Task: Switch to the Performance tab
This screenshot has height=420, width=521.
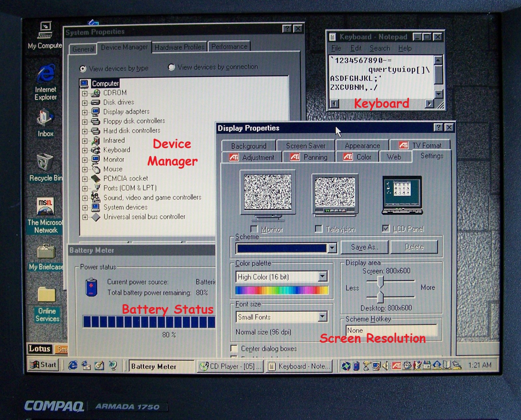Action: (x=229, y=47)
